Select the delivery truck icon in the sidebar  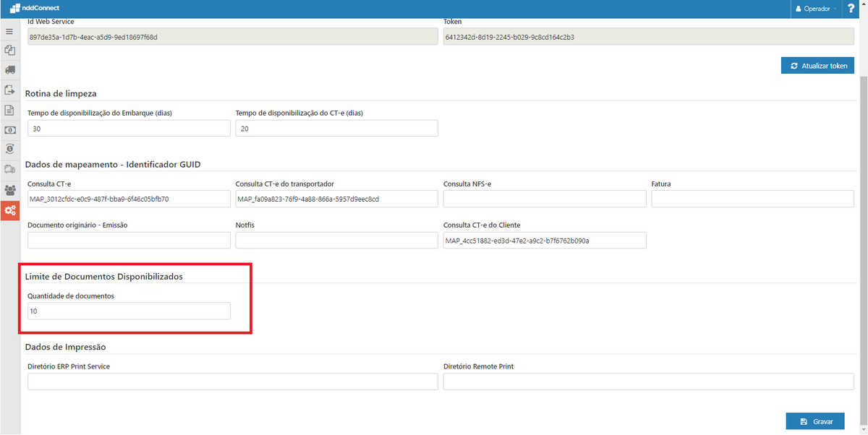click(x=9, y=168)
